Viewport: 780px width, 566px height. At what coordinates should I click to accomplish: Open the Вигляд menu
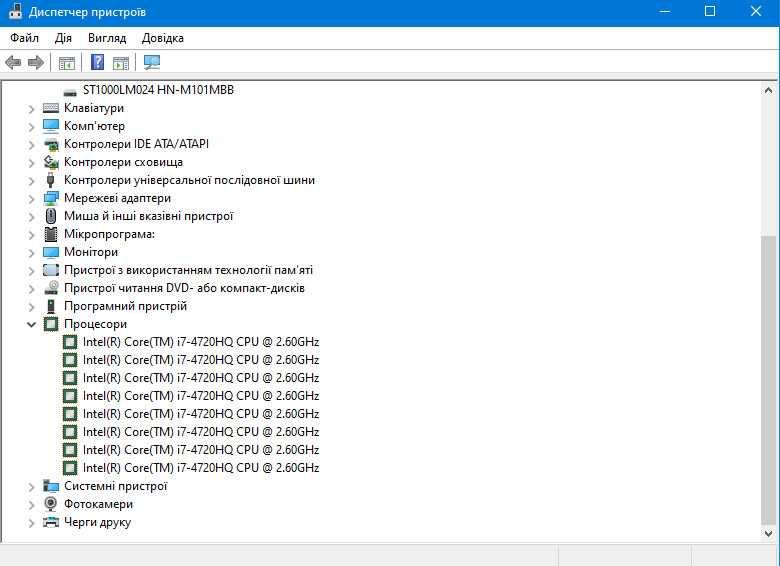(107, 38)
